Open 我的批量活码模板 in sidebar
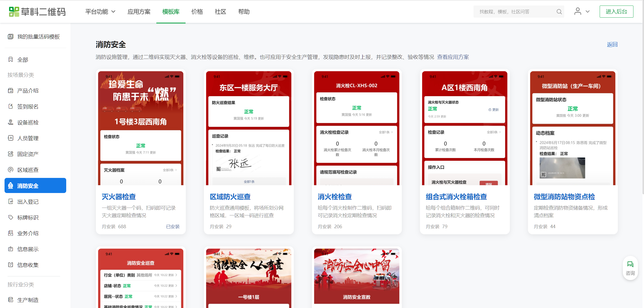The image size is (644, 308). click(38, 37)
